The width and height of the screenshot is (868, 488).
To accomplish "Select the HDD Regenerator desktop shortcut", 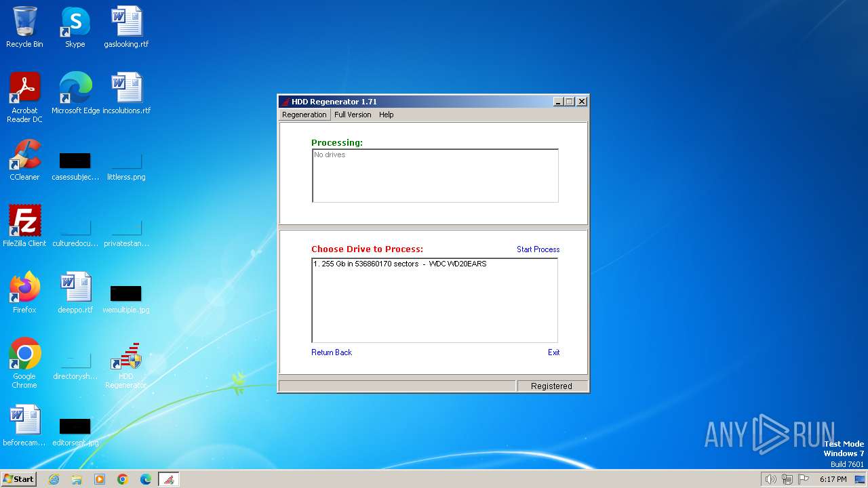I will (x=126, y=366).
